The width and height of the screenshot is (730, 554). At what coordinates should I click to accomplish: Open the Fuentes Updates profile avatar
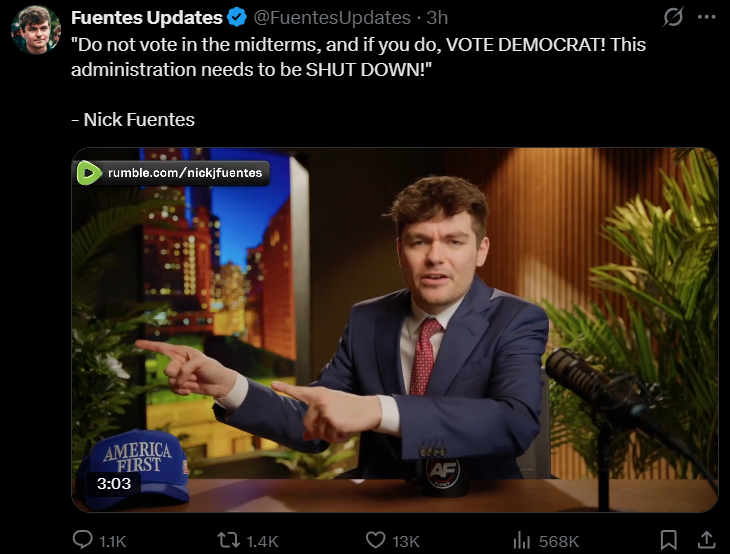(36, 30)
